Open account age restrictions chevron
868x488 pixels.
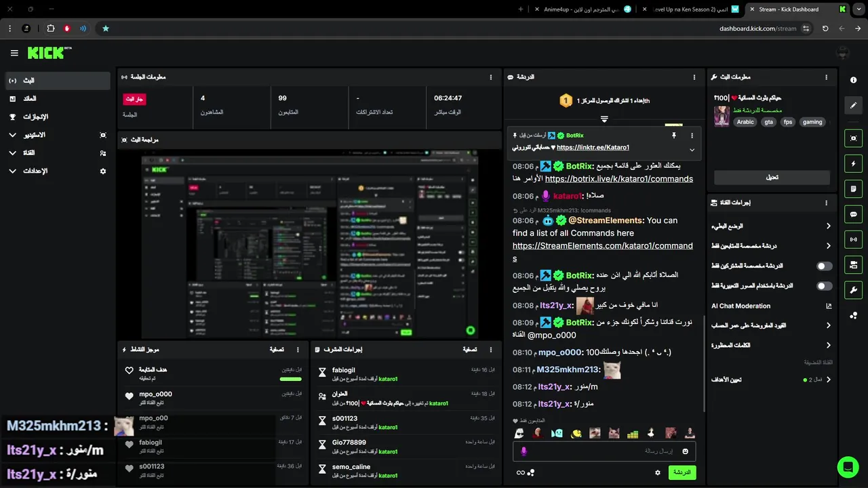tap(828, 325)
